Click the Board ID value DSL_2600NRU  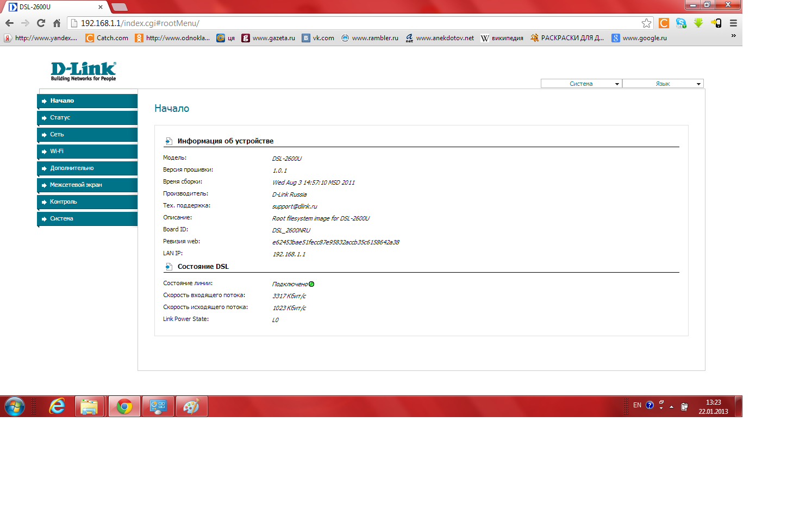(x=291, y=230)
